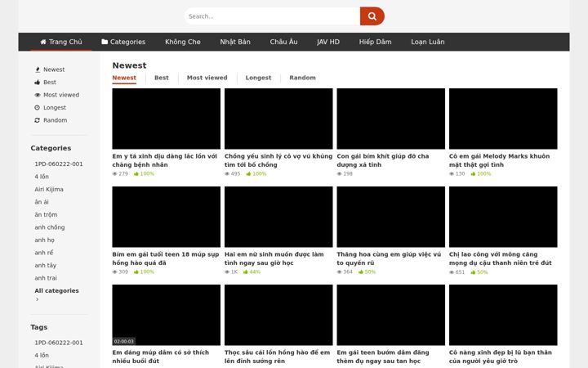Viewport: 588px width, 368px height.
Task: Select the Newest link in the sidebar
Action: [54, 70]
